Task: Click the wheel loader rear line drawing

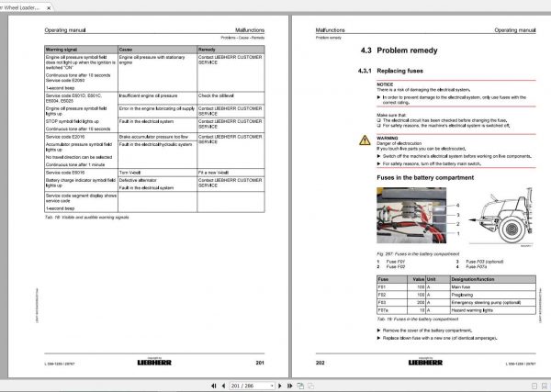Action: (x=501, y=216)
